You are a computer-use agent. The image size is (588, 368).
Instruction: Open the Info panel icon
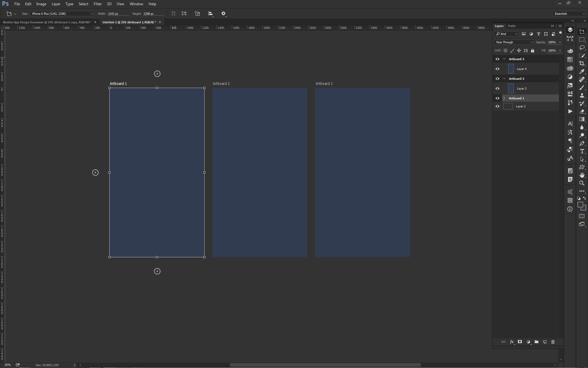[570, 209]
